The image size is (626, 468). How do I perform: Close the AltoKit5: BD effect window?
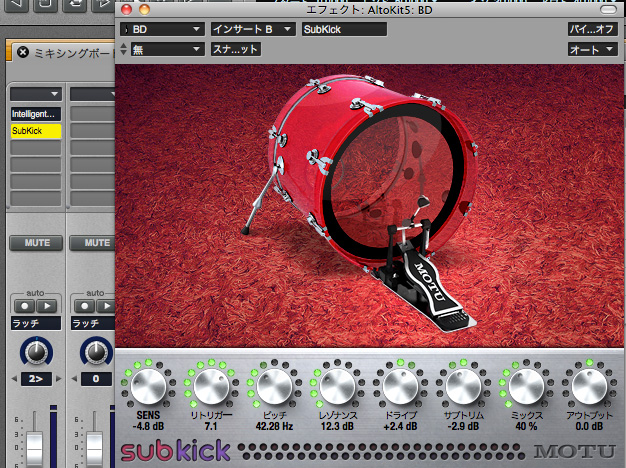[x=126, y=10]
